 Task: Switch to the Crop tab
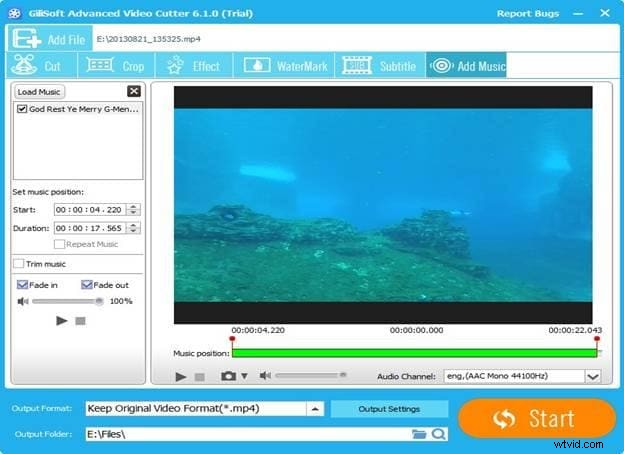pos(116,65)
